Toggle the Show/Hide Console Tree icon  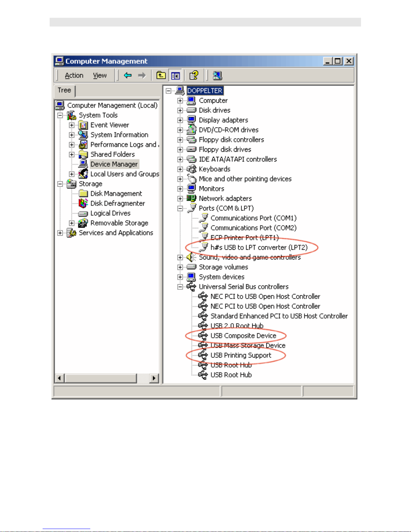(175, 76)
